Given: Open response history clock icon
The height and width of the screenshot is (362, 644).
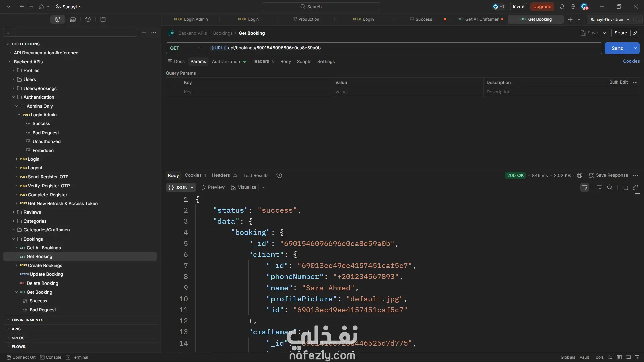Looking at the screenshot, I should pos(279,175).
